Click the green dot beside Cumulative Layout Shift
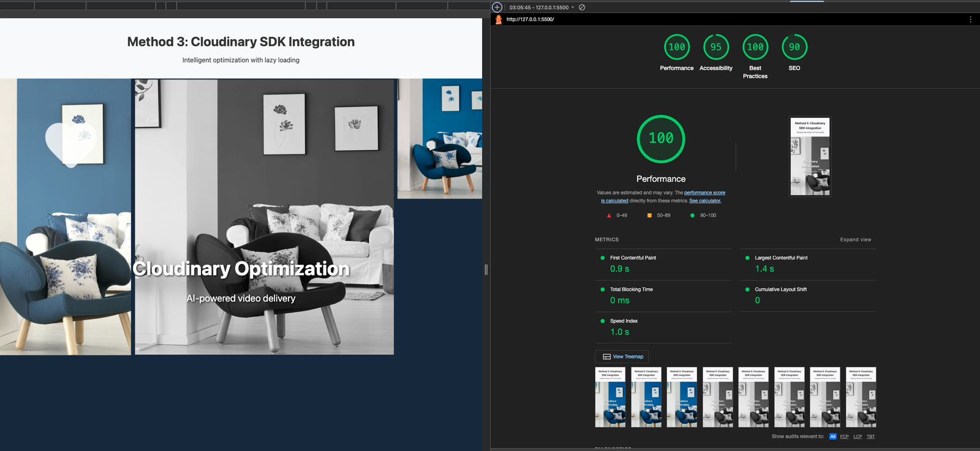Image resolution: width=980 pixels, height=451 pixels. pyautogui.click(x=747, y=289)
